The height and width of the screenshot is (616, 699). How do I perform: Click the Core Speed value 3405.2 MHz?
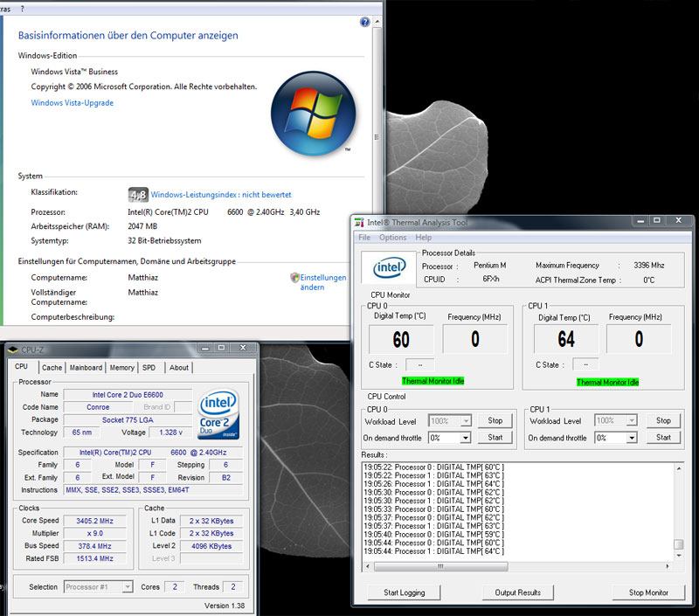point(94,521)
